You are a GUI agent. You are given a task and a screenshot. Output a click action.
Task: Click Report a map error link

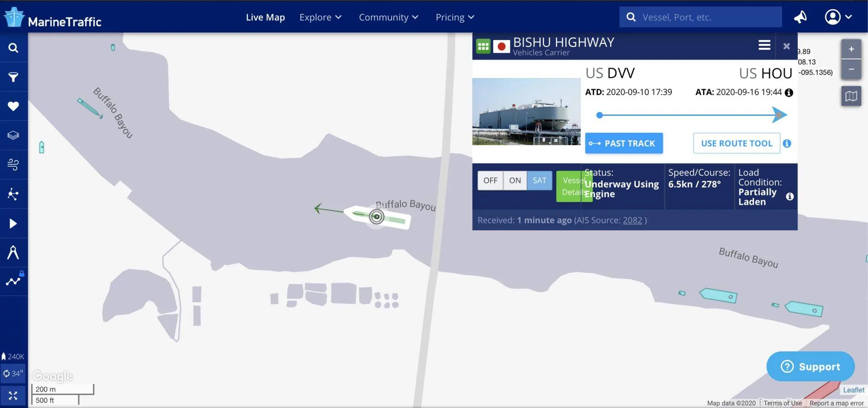[x=836, y=403]
